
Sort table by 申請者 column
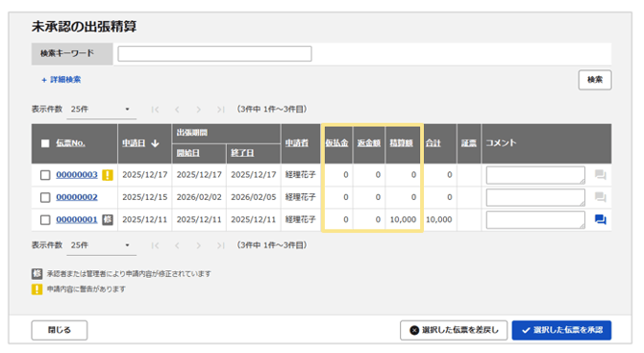pyautogui.click(x=297, y=143)
